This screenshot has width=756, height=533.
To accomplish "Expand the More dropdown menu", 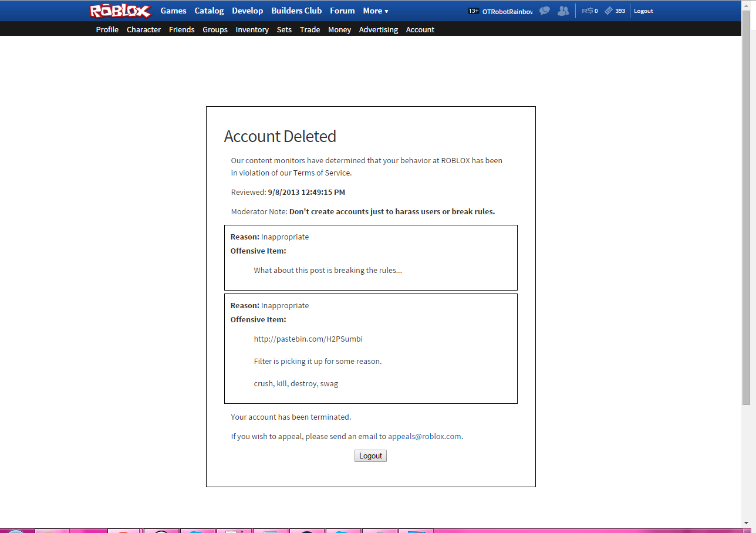I will point(376,11).
